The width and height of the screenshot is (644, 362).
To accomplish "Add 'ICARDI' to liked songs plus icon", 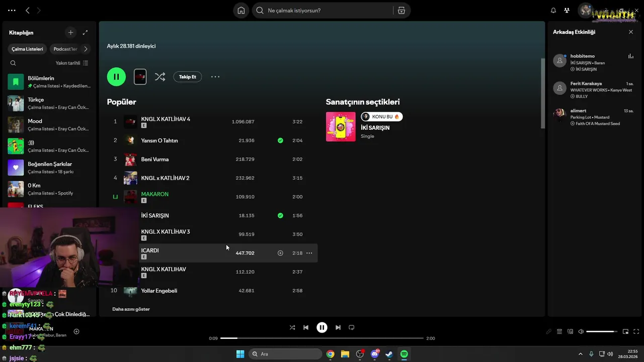I will tap(280, 253).
